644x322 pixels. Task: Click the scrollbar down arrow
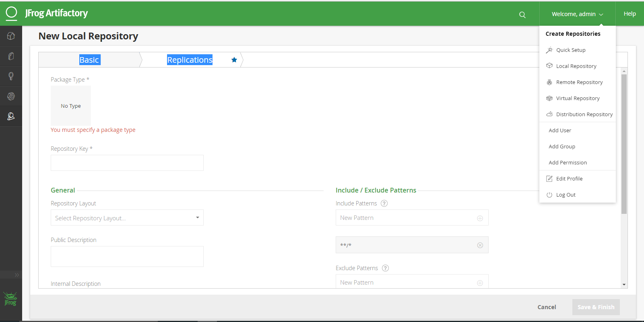click(624, 285)
